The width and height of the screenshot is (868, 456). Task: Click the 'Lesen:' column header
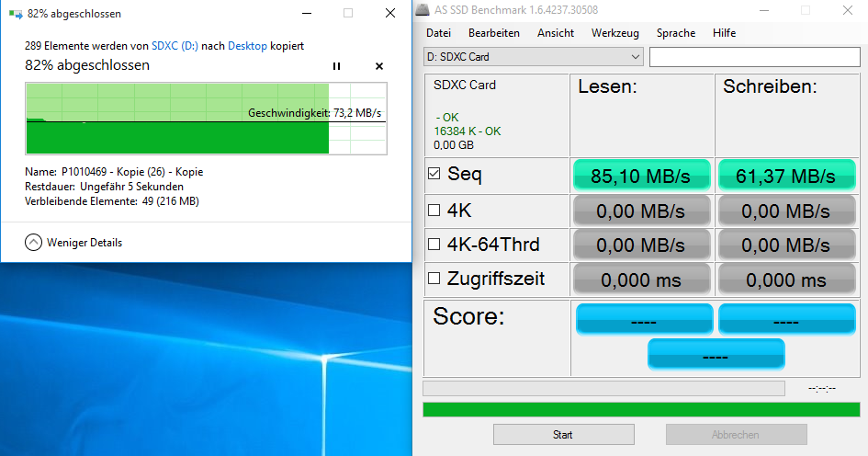point(607,86)
